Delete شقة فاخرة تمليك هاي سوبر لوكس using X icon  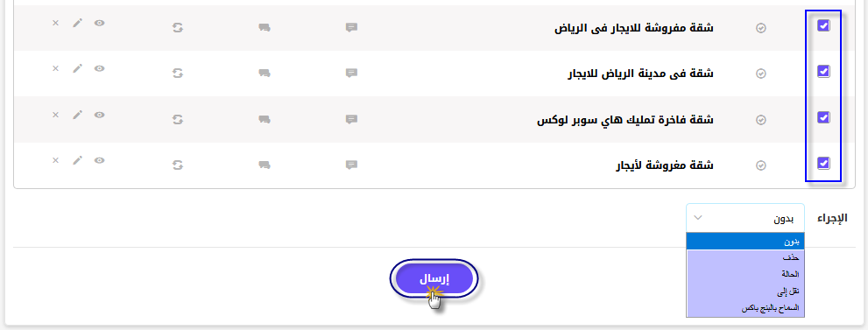coord(55,115)
